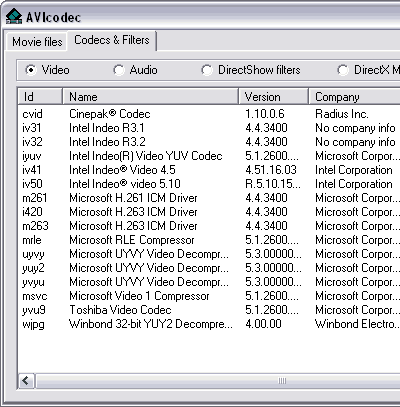Viewport: 400px width, 407px height.
Task: Sort list by Name column header
Action: [x=150, y=97]
